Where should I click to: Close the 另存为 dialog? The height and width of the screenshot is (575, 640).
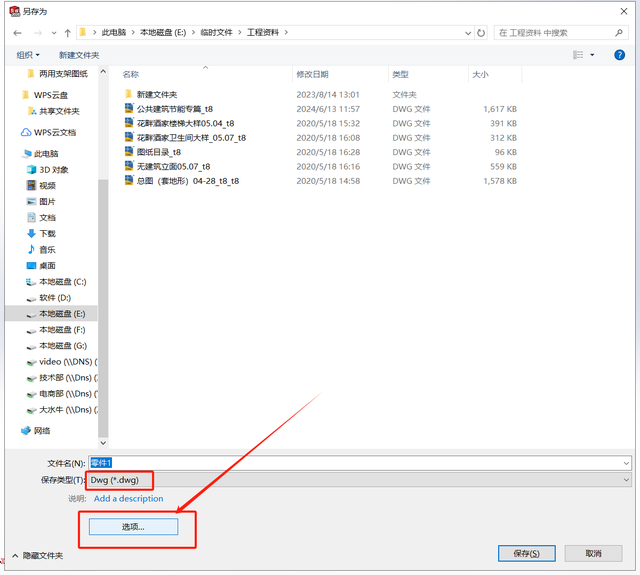pyautogui.click(x=624, y=11)
